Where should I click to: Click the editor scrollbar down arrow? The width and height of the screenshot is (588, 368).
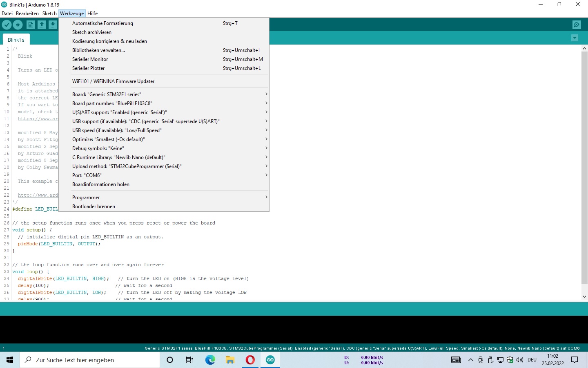(x=584, y=297)
